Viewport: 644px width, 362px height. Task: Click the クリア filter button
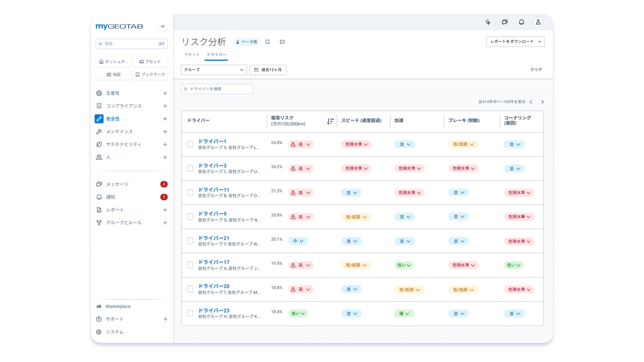[x=536, y=70]
